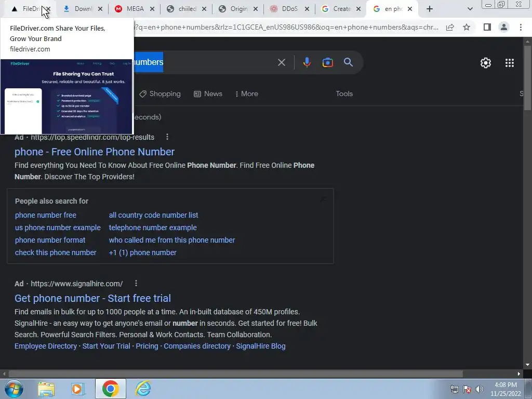Toggle the Chrome side panel
532x399 pixels.
click(x=487, y=27)
